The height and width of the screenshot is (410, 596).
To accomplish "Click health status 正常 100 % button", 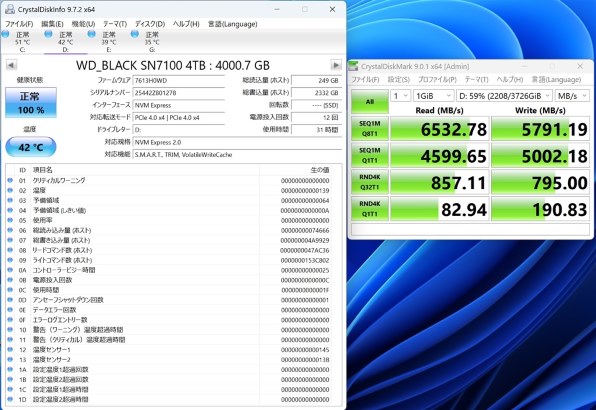I will coord(31,103).
